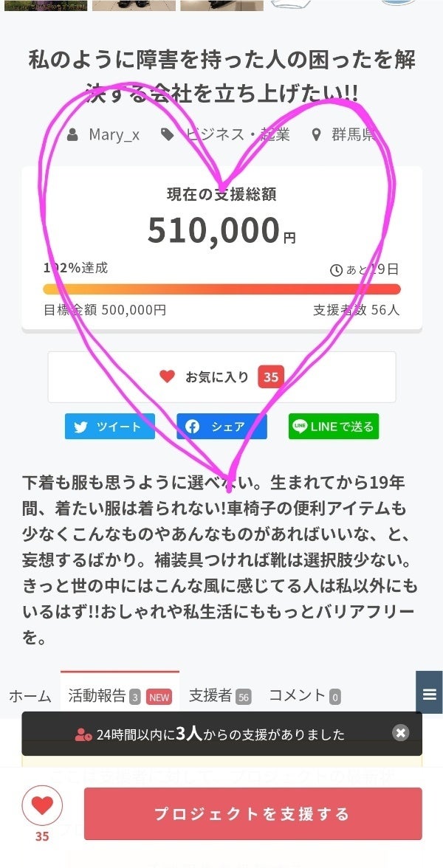Open the ビジネス・起業 category link
The height and width of the screenshot is (868, 443).
tap(237, 135)
